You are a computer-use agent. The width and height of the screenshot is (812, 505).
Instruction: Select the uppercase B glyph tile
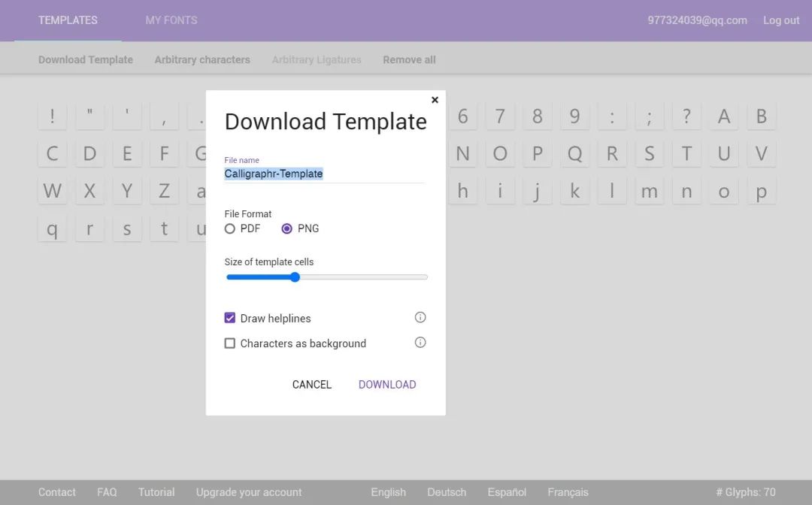(x=761, y=116)
